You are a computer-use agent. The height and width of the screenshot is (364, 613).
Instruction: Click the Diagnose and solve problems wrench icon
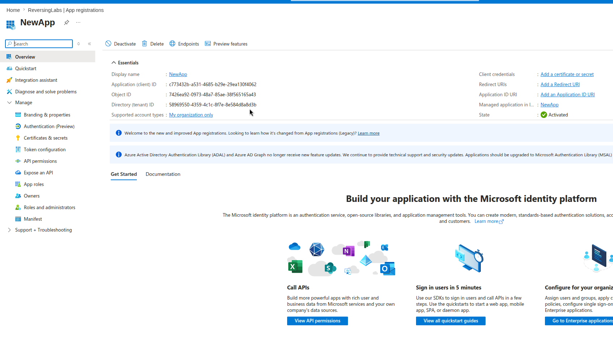click(9, 92)
